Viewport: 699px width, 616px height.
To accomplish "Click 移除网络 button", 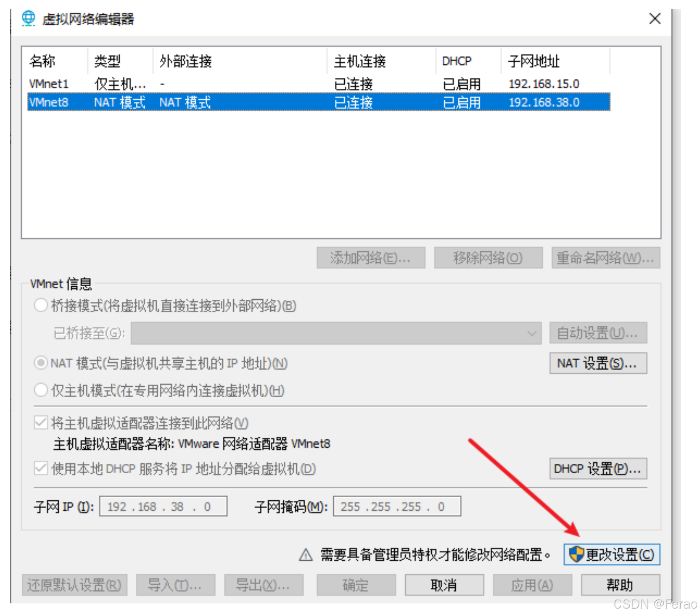I will 488,258.
